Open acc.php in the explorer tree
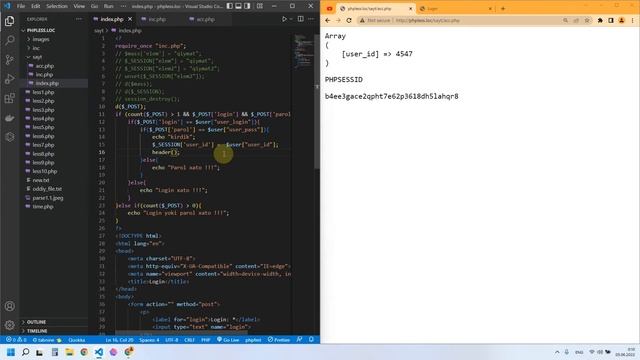 [44, 66]
